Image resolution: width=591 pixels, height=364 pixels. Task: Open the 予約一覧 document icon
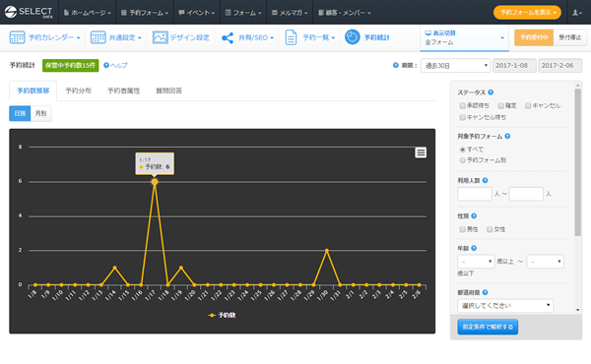tap(291, 37)
